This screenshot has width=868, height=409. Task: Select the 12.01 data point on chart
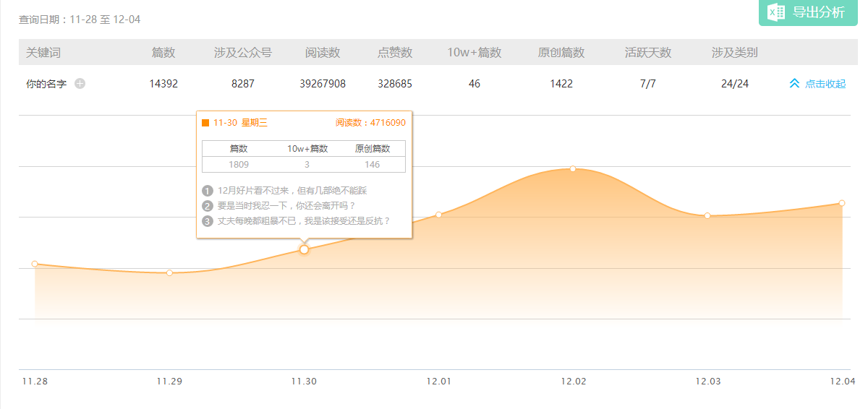coord(438,215)
